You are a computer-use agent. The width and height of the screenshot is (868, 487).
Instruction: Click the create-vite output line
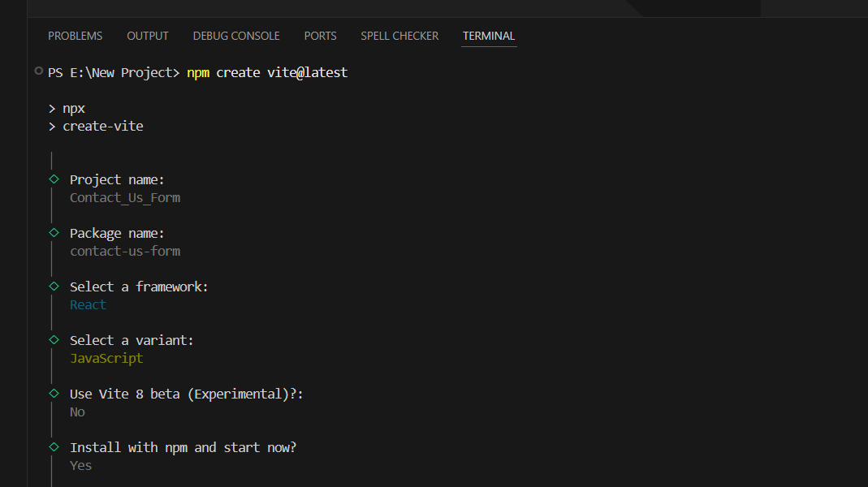coord(102,127)
